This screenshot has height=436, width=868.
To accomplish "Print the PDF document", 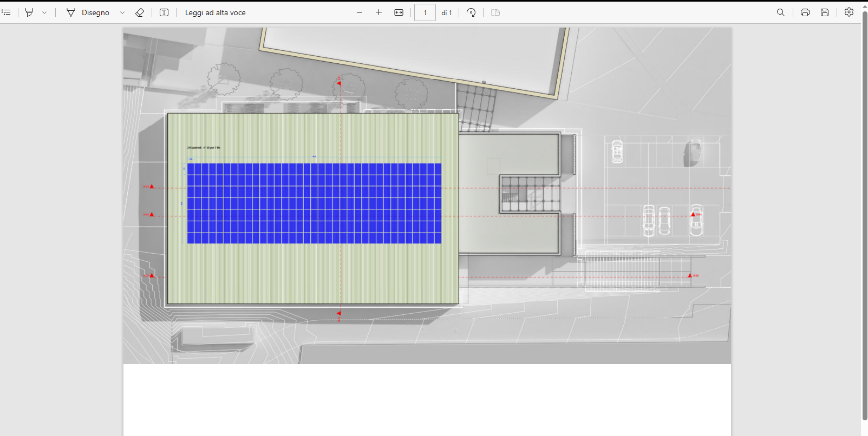I will point(805,12).
